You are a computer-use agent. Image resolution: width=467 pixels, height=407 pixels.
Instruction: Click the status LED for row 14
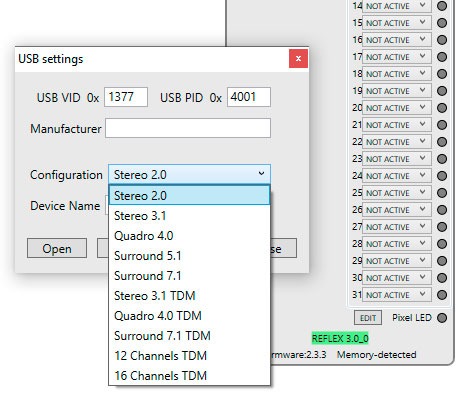[442, 6]
